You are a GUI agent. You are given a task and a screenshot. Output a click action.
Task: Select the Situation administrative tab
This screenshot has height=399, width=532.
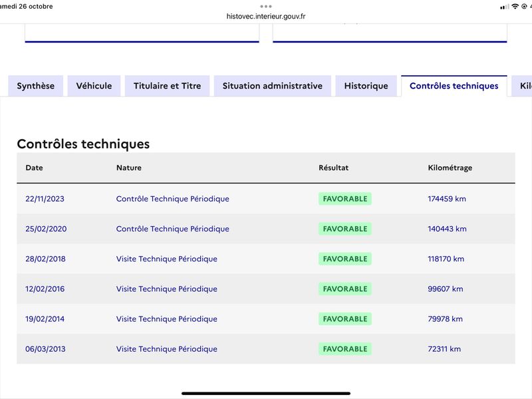pos(273,86)
